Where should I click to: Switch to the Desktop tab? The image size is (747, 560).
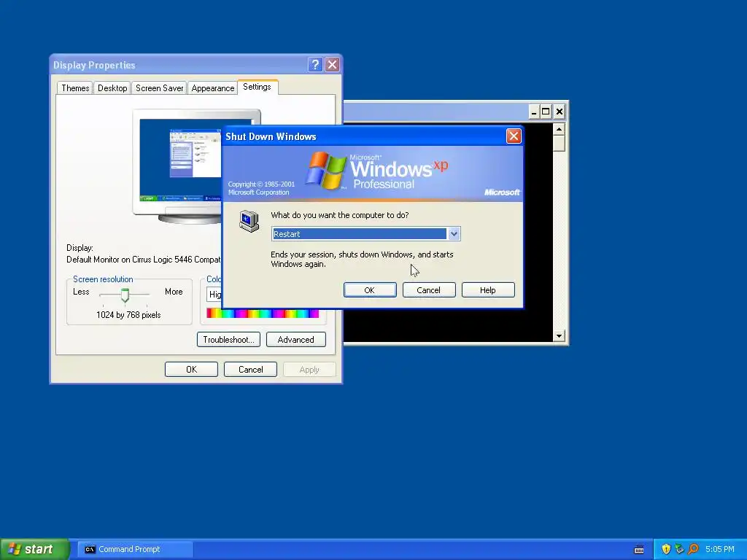click(x=112, y=88)
